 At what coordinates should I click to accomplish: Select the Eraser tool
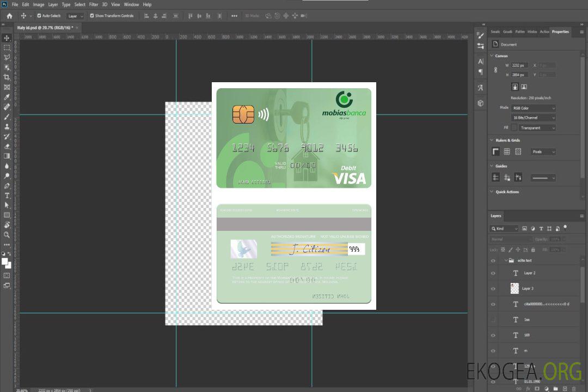[7, 146]
